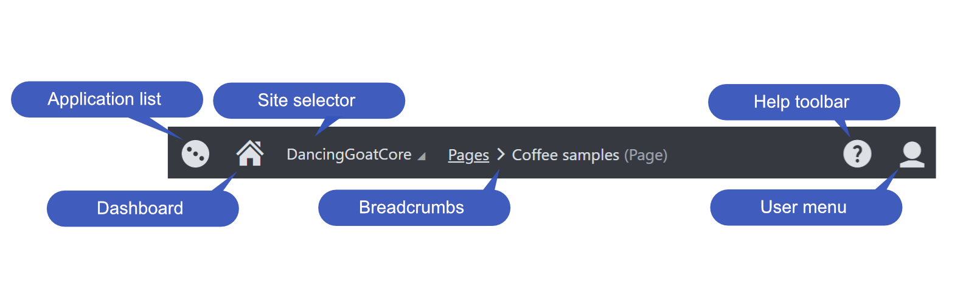980x299 pixels.
Task: Open the help toolbar question mark icon
Action: 857,153
